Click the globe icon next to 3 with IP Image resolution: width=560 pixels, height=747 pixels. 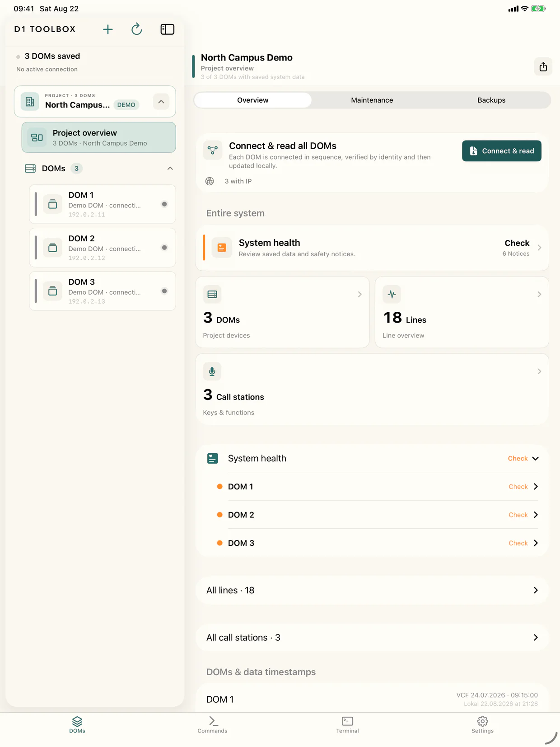pyautogui.click(x=210, y=181)
